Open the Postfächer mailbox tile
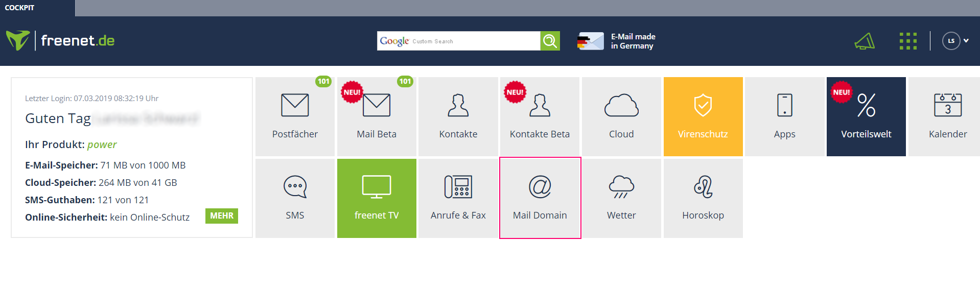The image size is (980, 288). click(295, 116)
